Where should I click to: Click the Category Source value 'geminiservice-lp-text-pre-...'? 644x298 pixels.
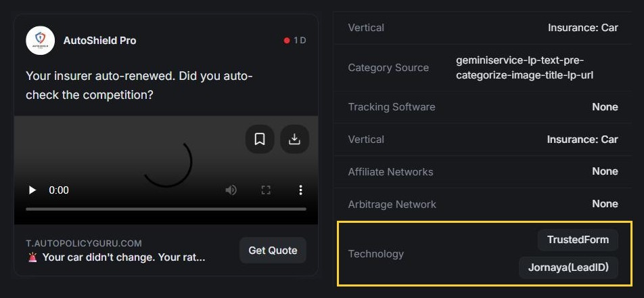[x=524, y=68]
